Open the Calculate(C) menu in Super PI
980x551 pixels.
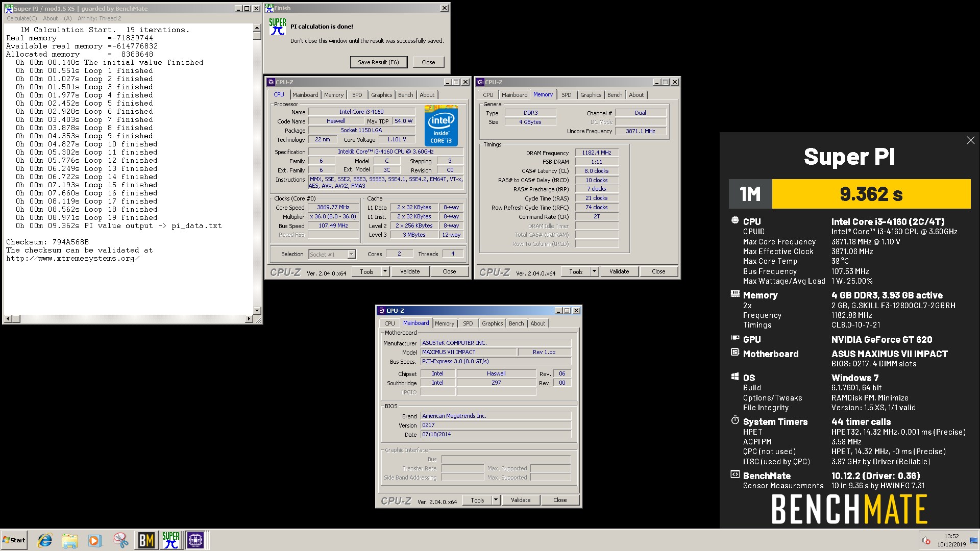click(22, 18)
